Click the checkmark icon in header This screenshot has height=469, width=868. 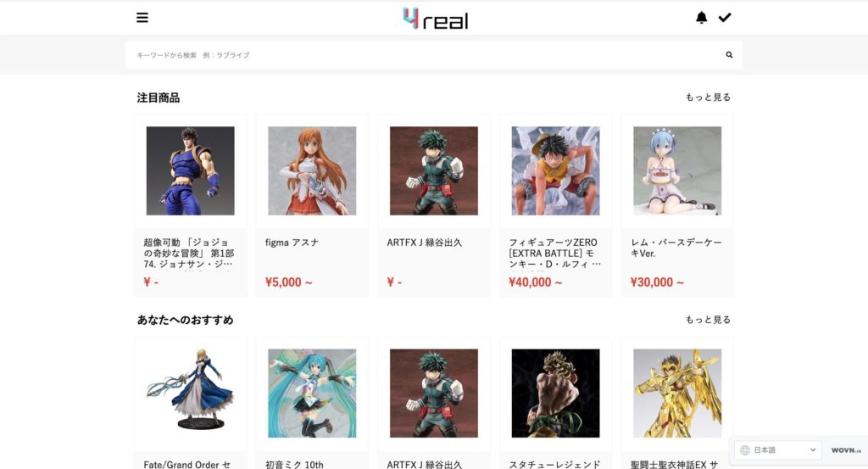point(725,18)
